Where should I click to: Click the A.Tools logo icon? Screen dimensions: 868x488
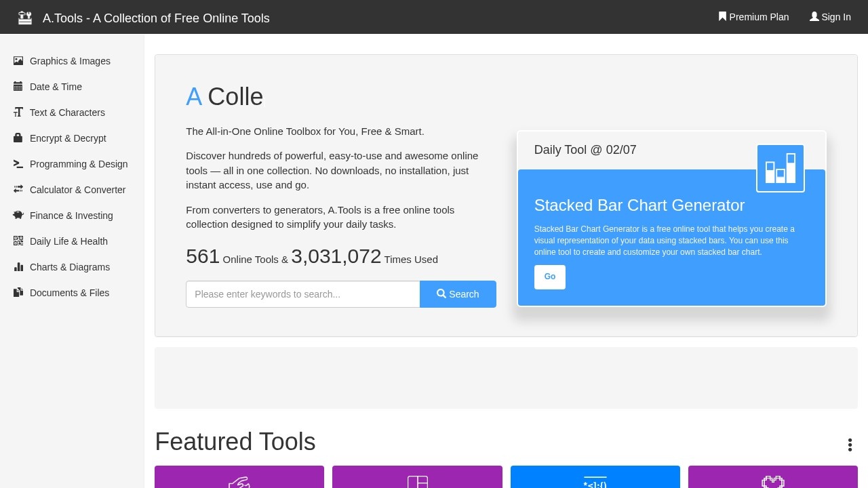[x=25, y=18]
